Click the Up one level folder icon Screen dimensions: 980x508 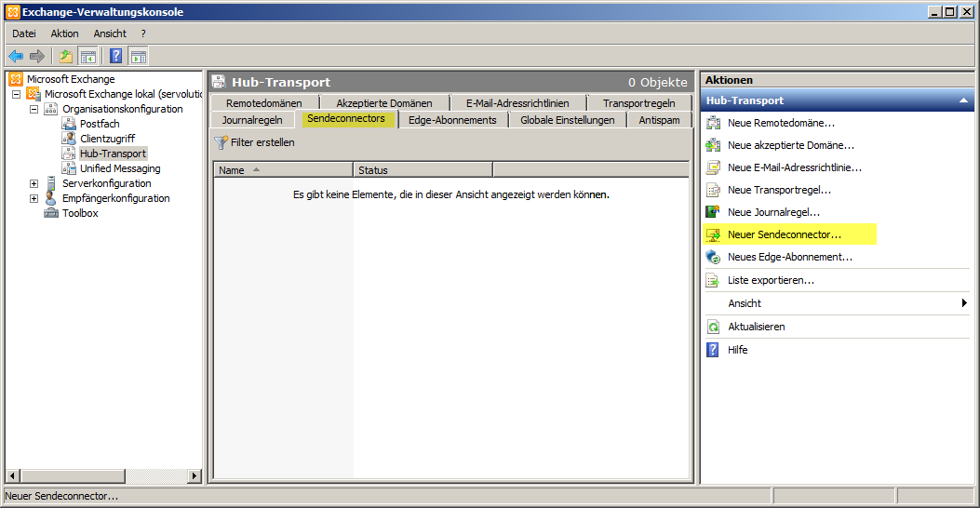[66, 56]
